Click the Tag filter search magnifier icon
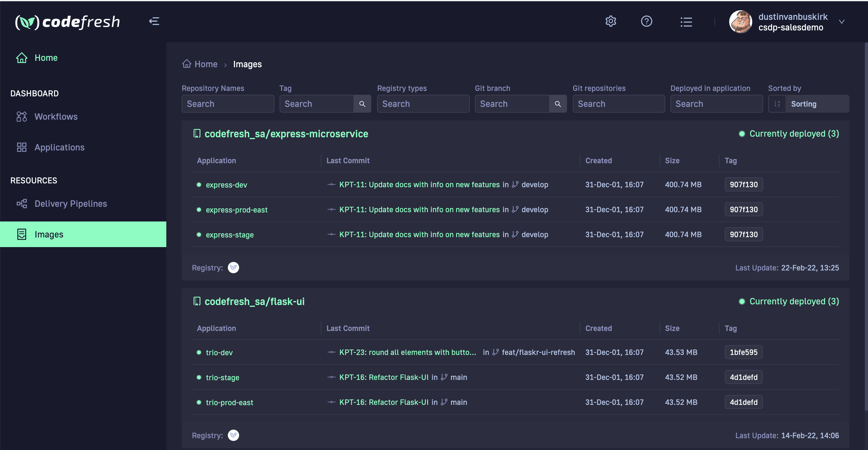The width and height of the screenshot is (868, 450). (x=362, y=104)
